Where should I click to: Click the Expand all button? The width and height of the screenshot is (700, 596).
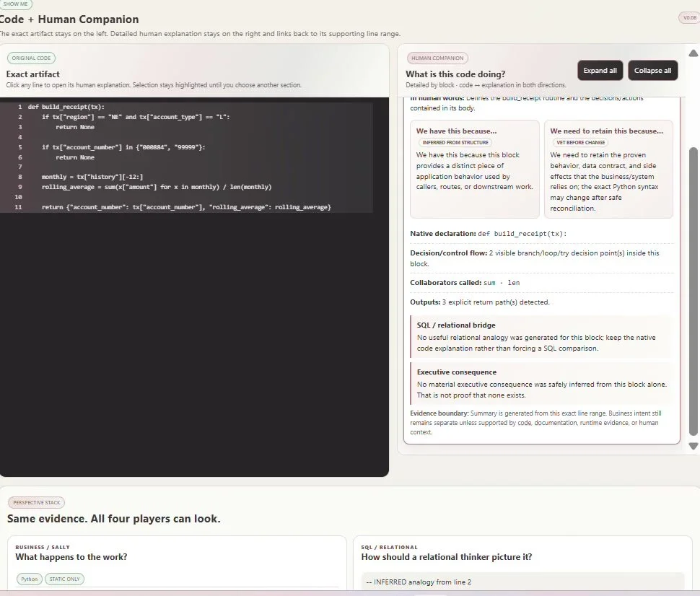600,71
